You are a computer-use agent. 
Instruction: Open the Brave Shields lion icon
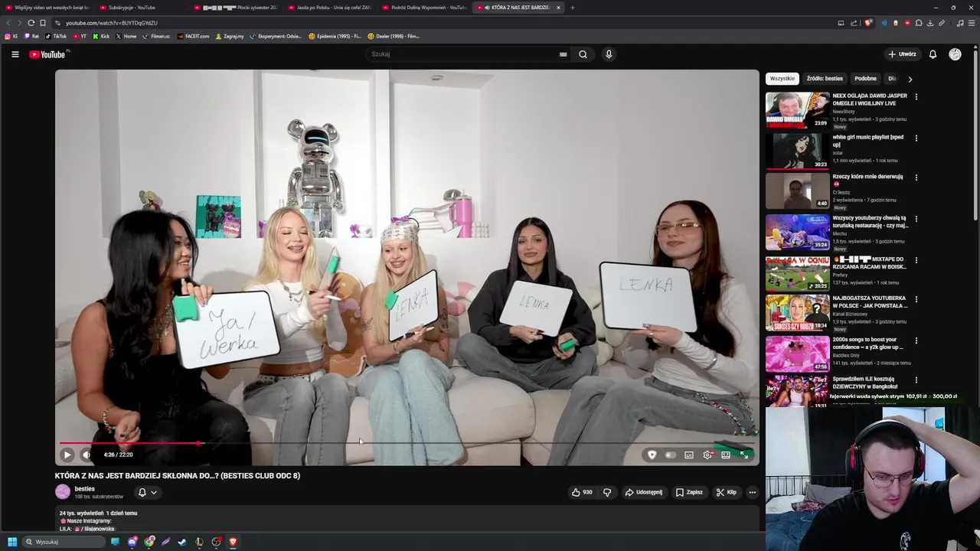[868, 23]
